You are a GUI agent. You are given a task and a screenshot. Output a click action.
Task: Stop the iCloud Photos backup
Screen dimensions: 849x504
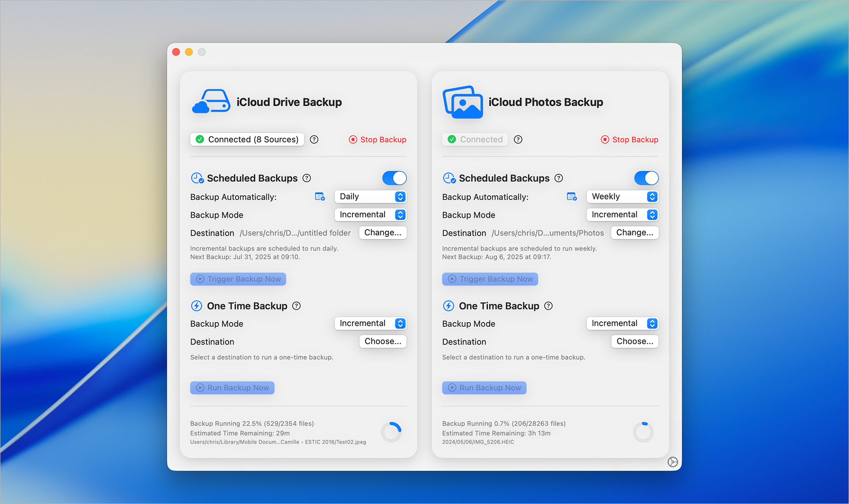click(630, 139)
